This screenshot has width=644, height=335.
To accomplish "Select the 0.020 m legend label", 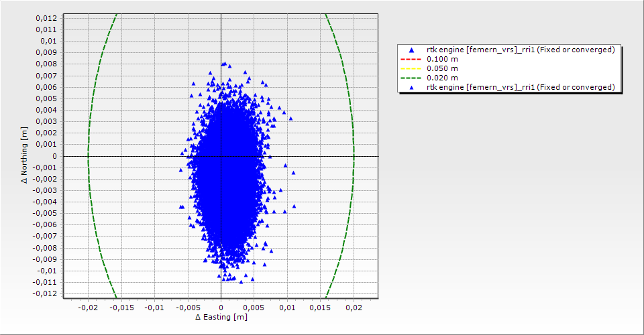I will [442, 78].
